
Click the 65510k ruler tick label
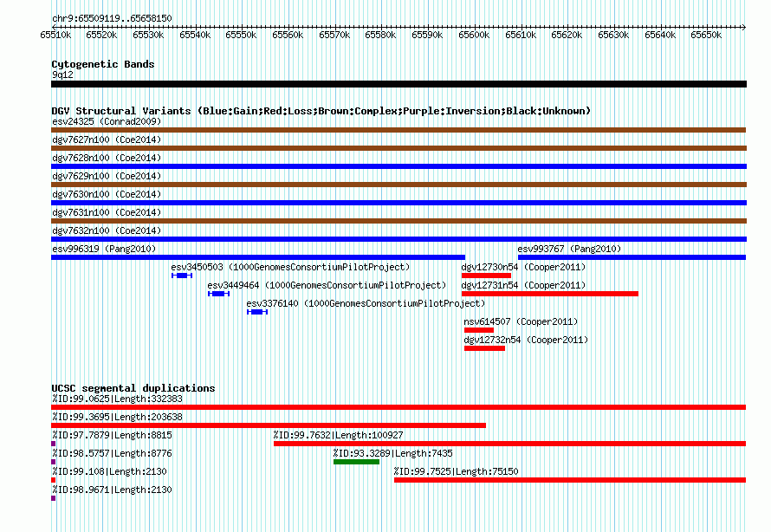click(x=55, y=35)
